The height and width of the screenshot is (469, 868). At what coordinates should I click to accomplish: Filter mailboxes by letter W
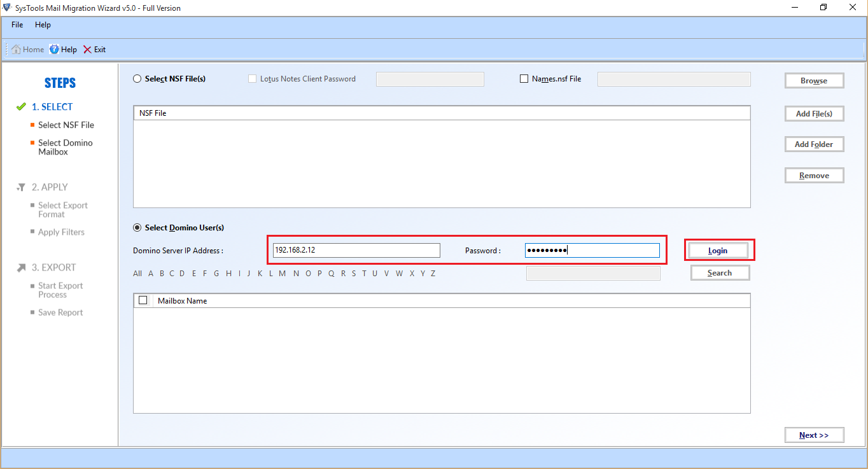click(399, 274)
